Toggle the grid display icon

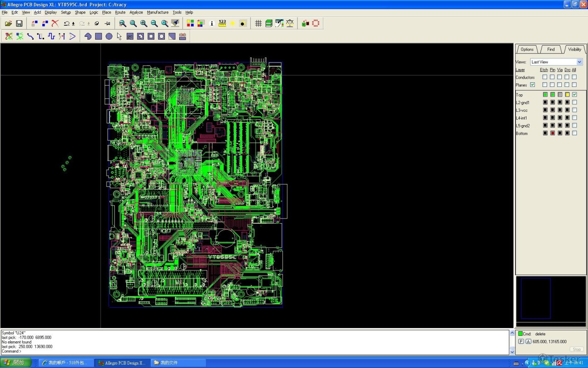click(258, 23)
